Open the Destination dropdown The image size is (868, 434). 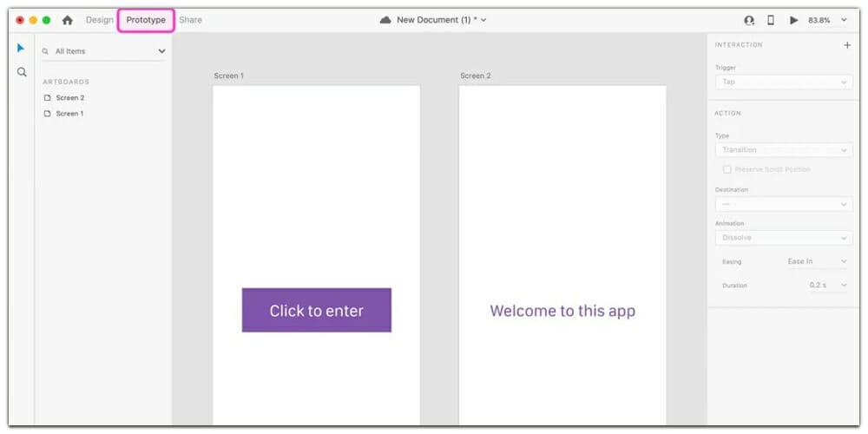[784, 204]
